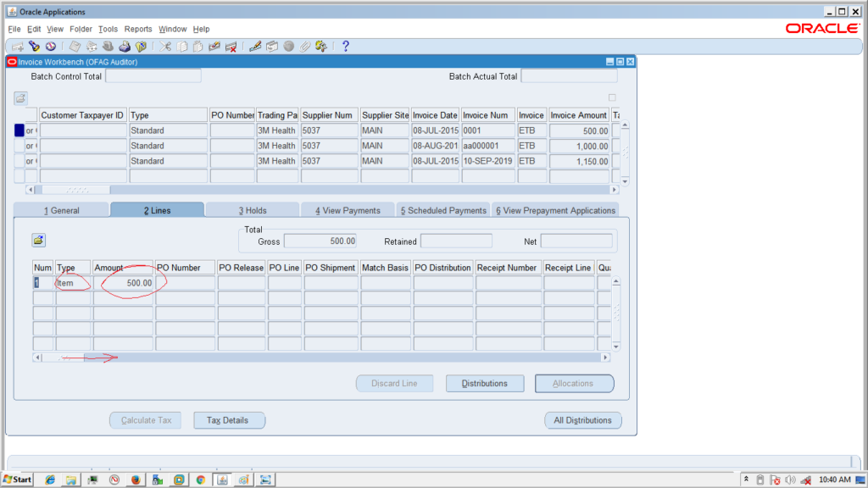Switch to the 5 Scheduled Payments tab
Image resolution: width=868 pixels, height=488 pixels.
(x=443, y=210)
